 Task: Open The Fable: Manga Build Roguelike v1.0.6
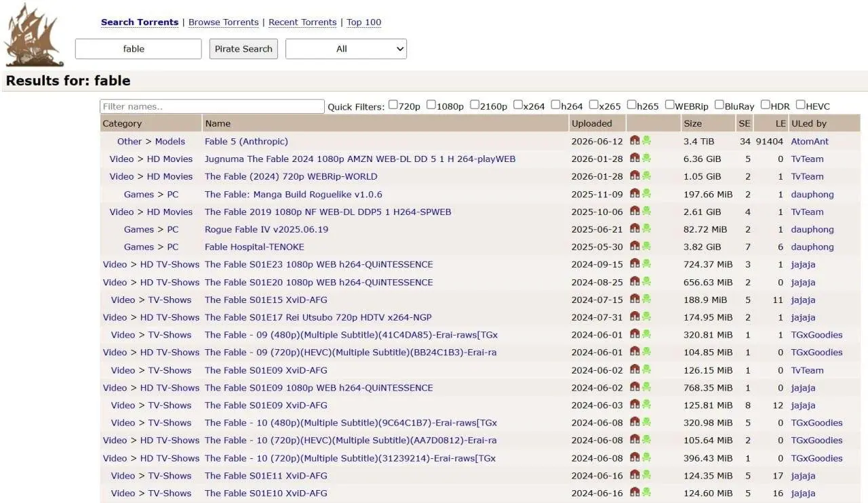pos(294,194)
